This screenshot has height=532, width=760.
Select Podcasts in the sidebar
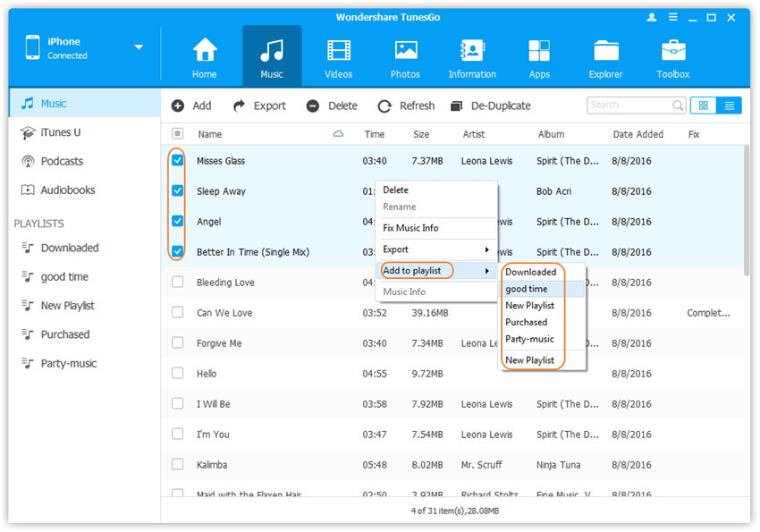85,161
